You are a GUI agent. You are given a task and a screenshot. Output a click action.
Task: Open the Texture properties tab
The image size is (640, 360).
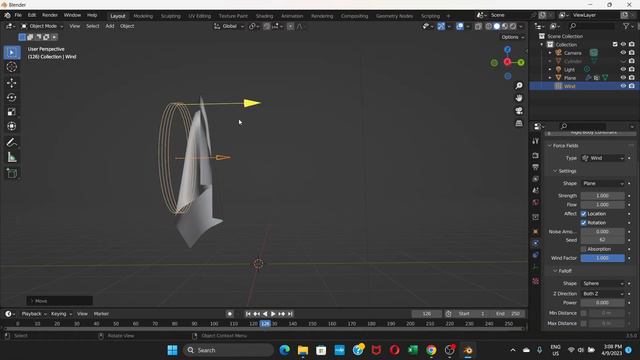536,281
